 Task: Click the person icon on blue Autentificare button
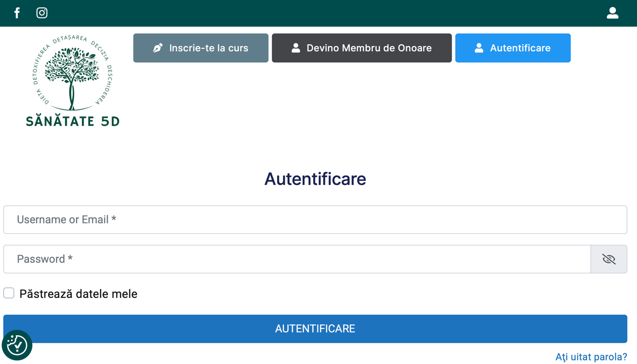click(479, 48)
